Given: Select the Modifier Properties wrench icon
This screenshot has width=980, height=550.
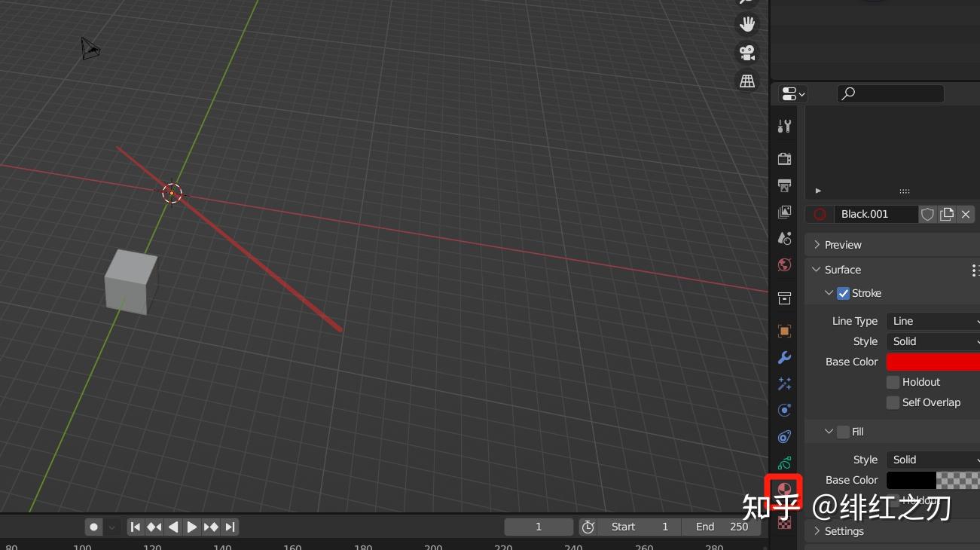Looking at the screenshot, I should 783,357.
